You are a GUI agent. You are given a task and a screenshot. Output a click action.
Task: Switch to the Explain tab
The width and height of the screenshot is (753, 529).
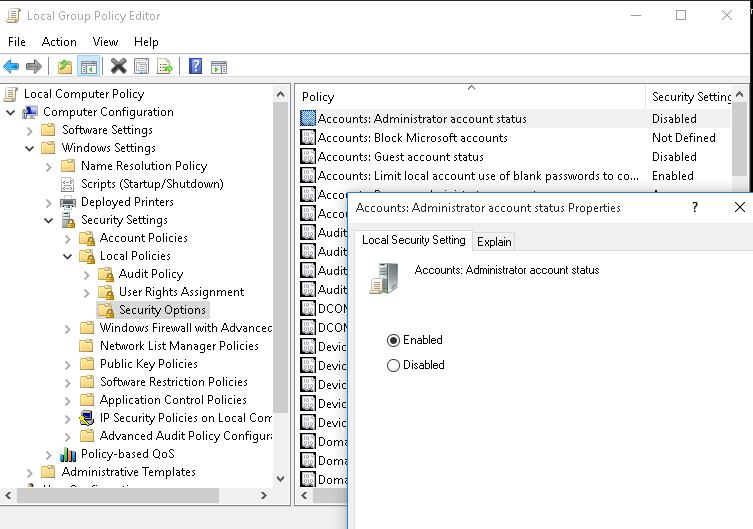tap(494, 241)
